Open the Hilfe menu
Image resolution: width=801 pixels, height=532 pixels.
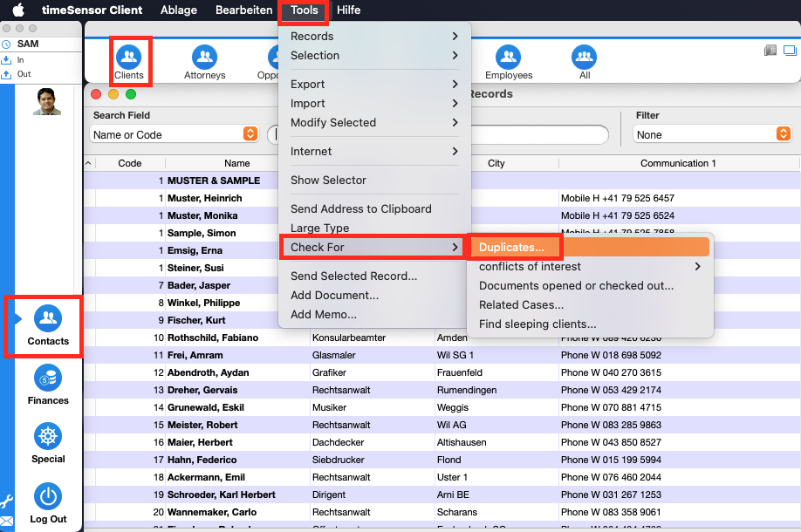click(348, 10)
